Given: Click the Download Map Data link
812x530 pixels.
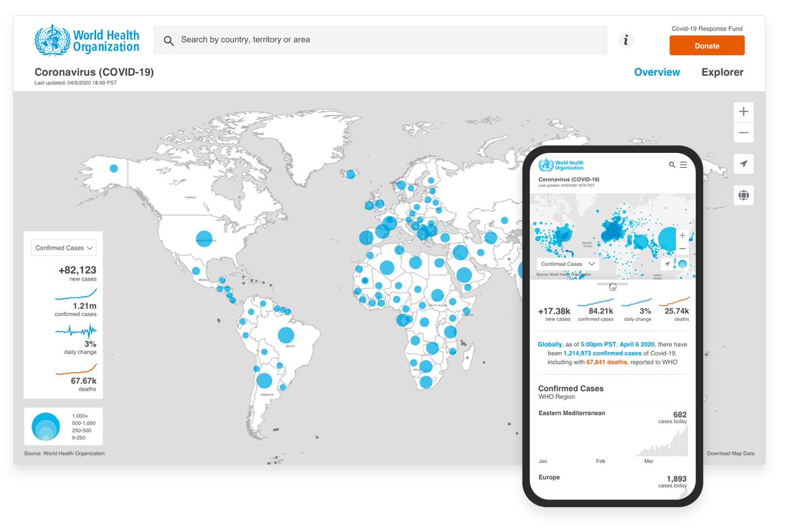Looking at the screenshot, I should click(731, 453).
